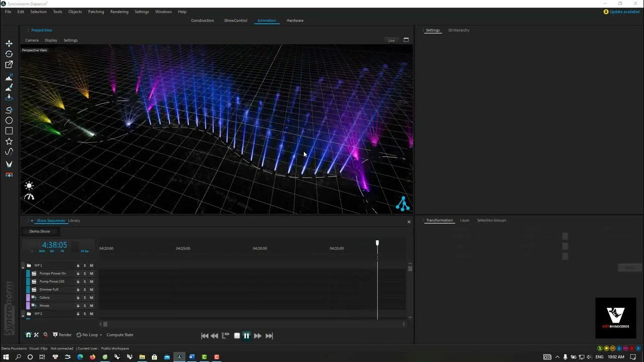Screen dimensions: 644x362
Task: Choose the Circle shape tool
Action: 9,120
